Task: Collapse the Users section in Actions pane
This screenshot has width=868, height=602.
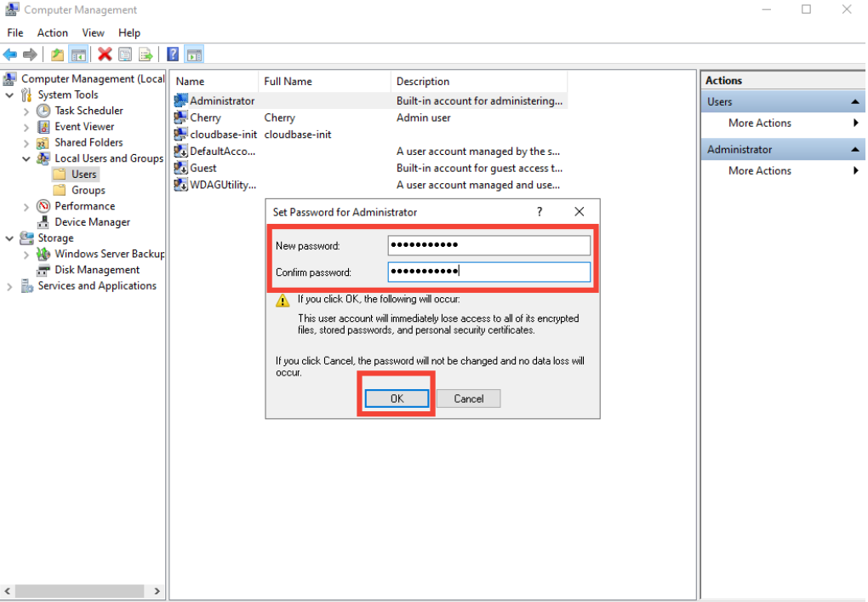Action: pyautogui.click(x=854, y=102)
